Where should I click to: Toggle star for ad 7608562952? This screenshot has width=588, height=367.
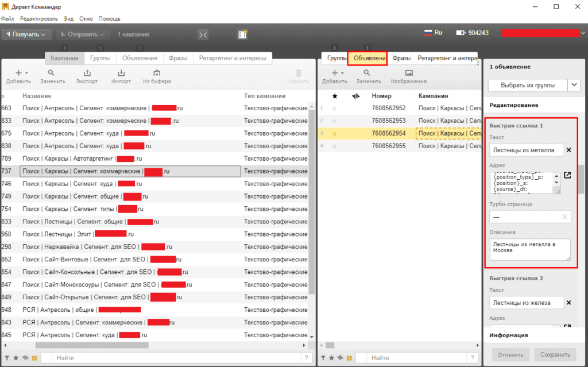(335, 109)
